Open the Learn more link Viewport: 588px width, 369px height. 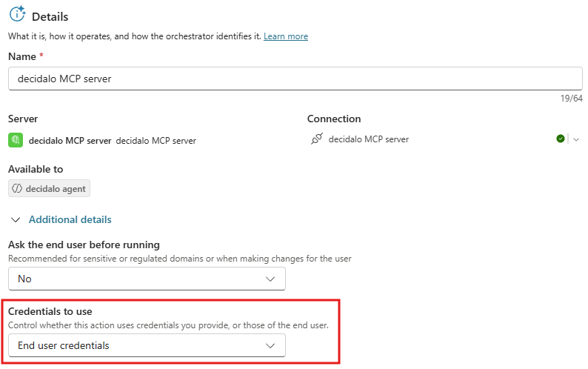[285, 36]
